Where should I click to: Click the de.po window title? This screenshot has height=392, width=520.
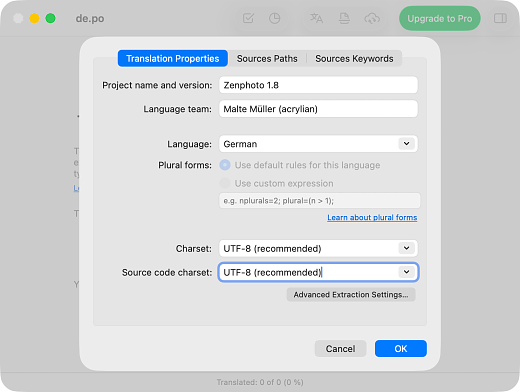(90, 19)
